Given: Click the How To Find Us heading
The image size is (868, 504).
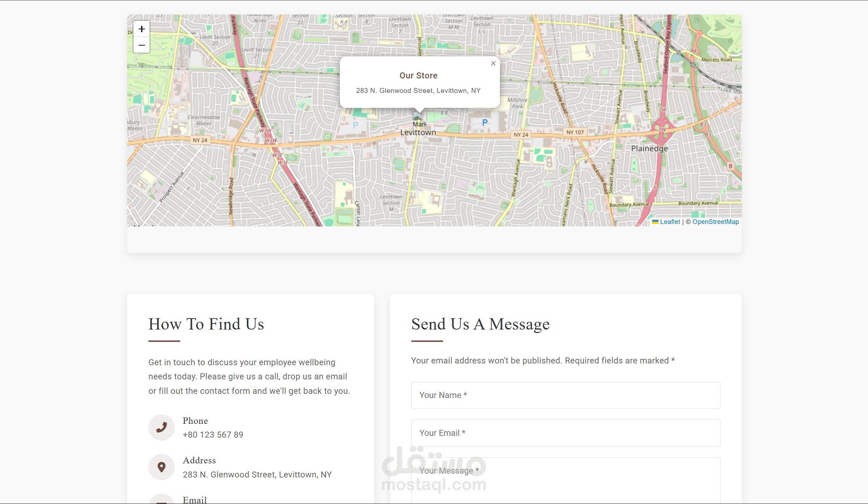Looking at the screenshot, I should [206, 324].
